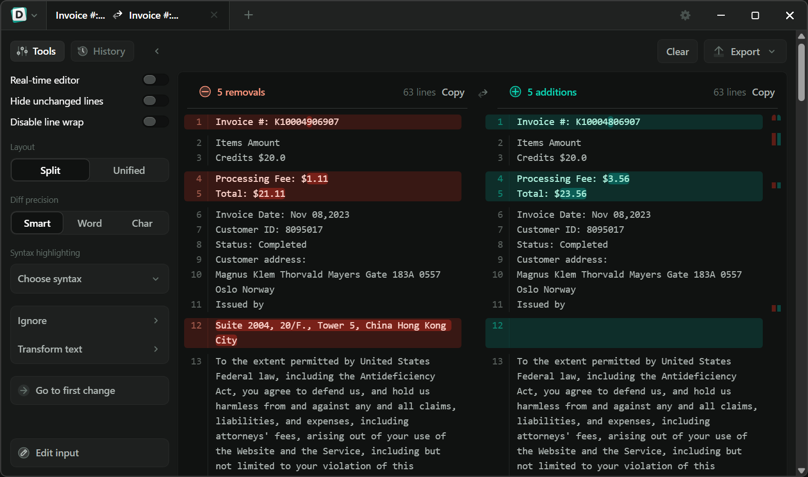Click the minimap marker beside Issued by line

click(x=776, y=309)
